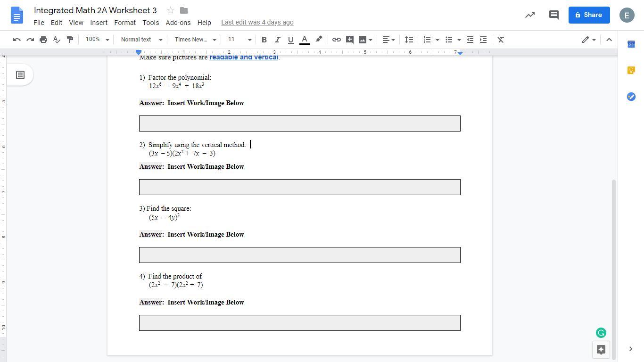
Task: Open the zoom level dropdown
Action: 97,40
